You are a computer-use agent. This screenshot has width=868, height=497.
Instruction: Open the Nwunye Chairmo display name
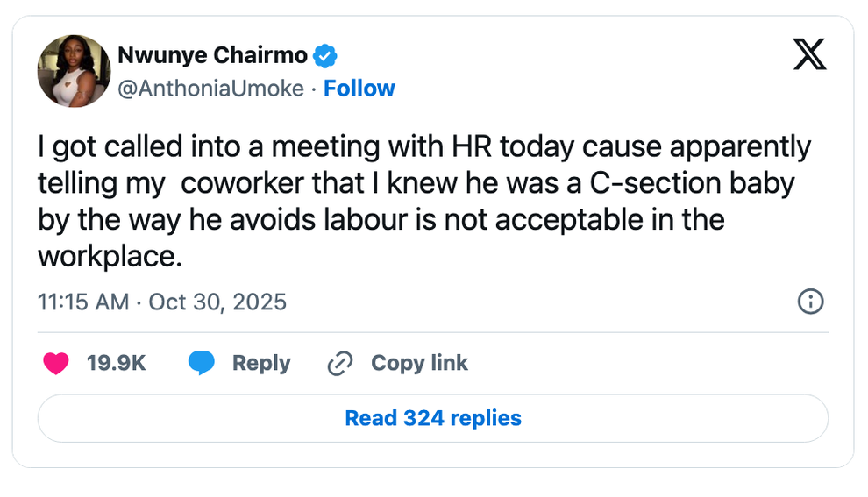coord(212,56)
